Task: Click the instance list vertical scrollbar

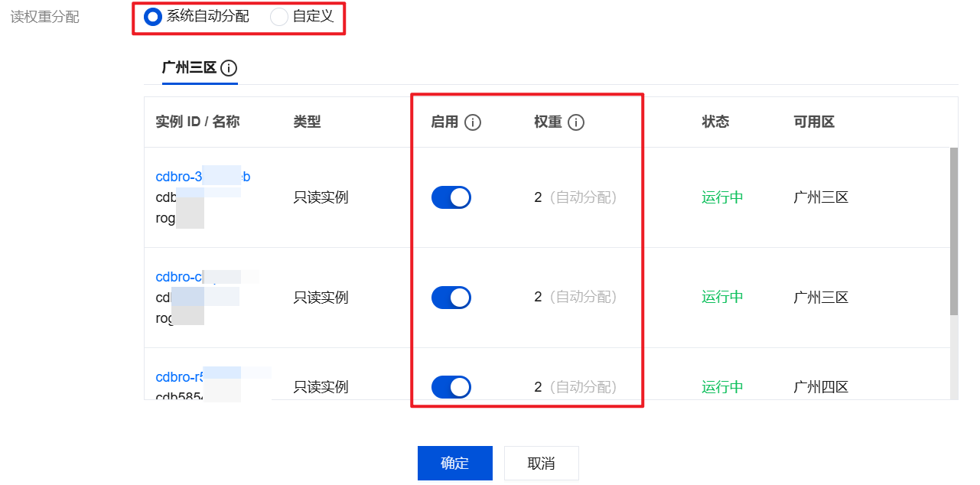Action: [x=953, y=229]
